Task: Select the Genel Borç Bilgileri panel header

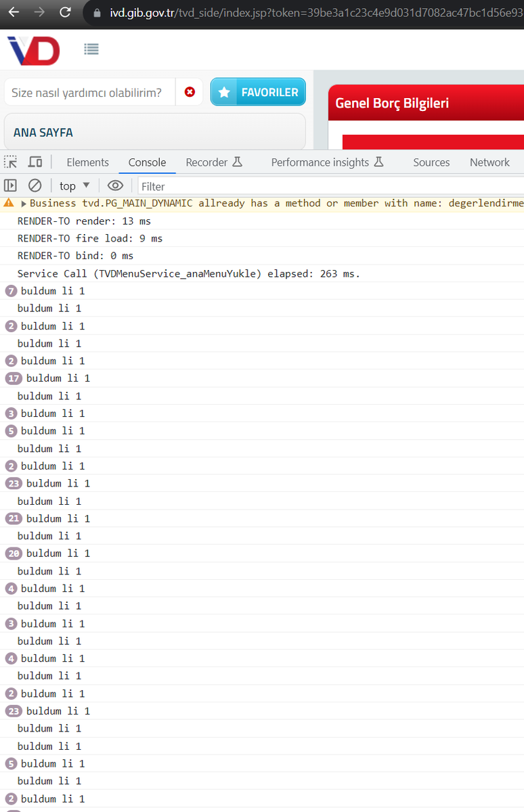Action: click(426, 103)
